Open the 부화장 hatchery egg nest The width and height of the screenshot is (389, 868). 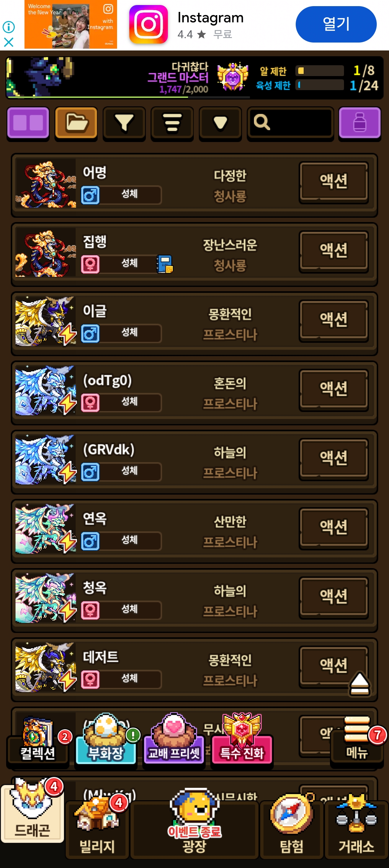[x=106, y=738]
